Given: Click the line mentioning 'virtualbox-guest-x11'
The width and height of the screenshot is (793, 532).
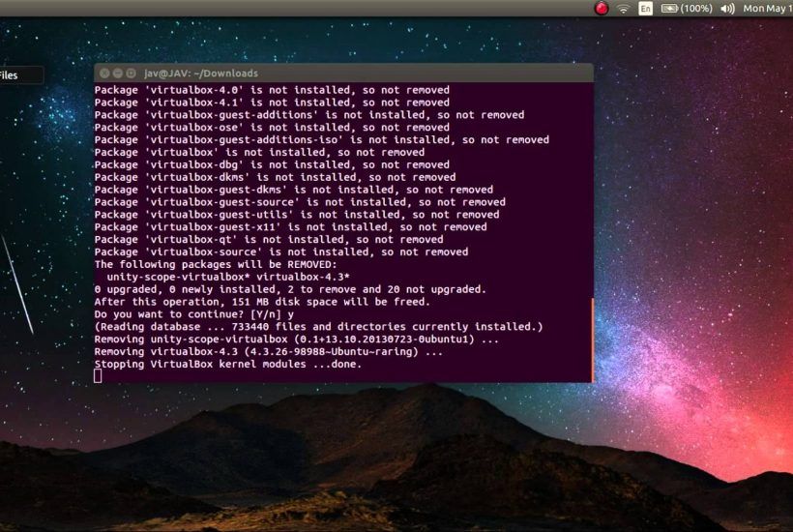Looking at the screenshot, I should (291, 227).
